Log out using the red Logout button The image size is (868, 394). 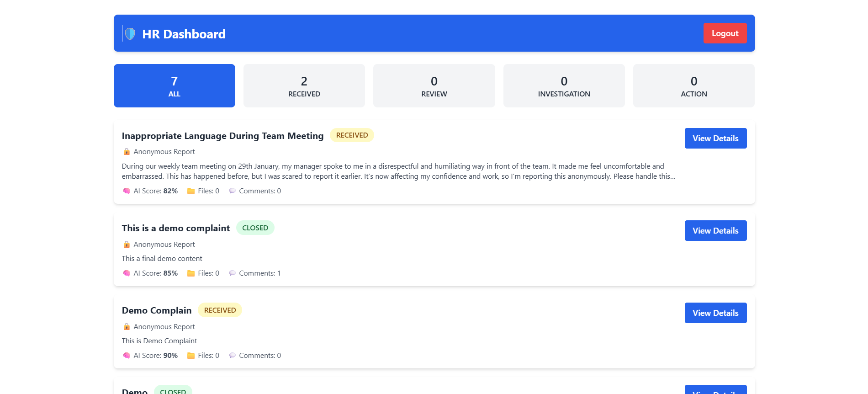[725, 33]
